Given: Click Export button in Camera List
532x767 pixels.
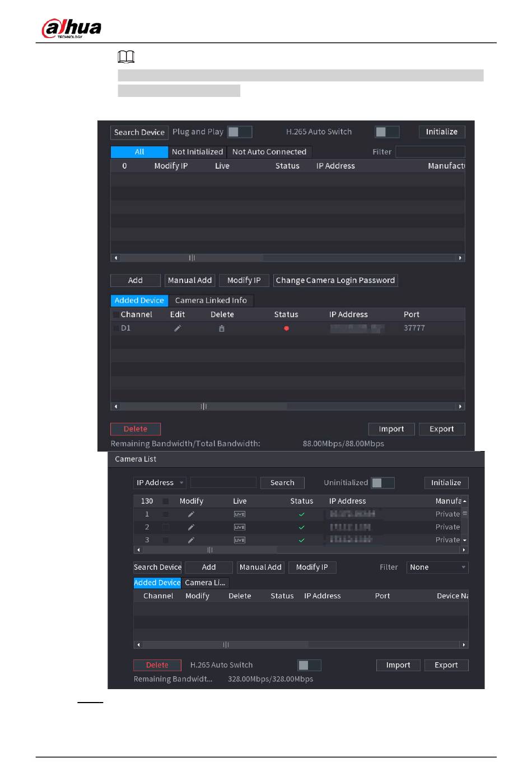Looking at the screenshot, I should [446, 666].
